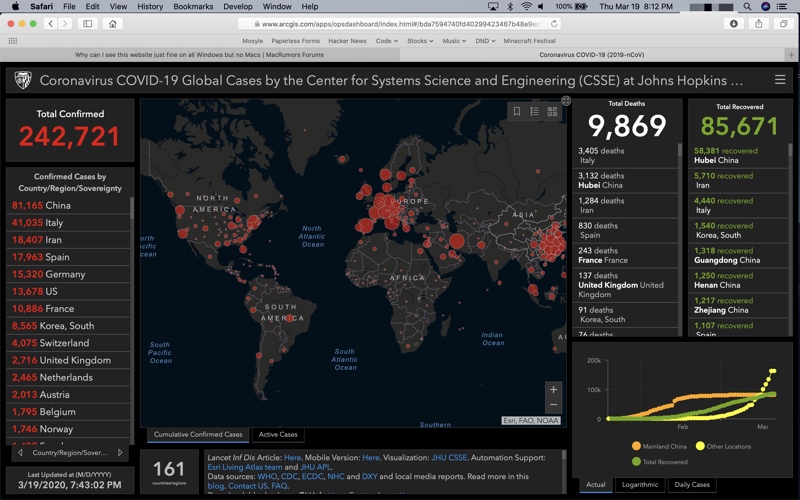Switch to the MacRumors Forums tab
This screenshot has width=800, height=500.
click(199, 55)
